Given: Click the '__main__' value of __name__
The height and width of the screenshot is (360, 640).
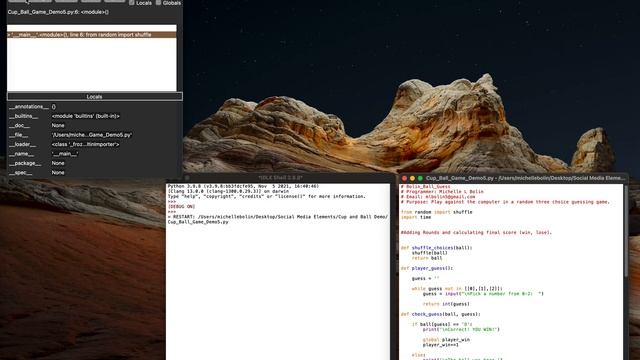Looking at the screenshot, I should (x=64, y=154).
